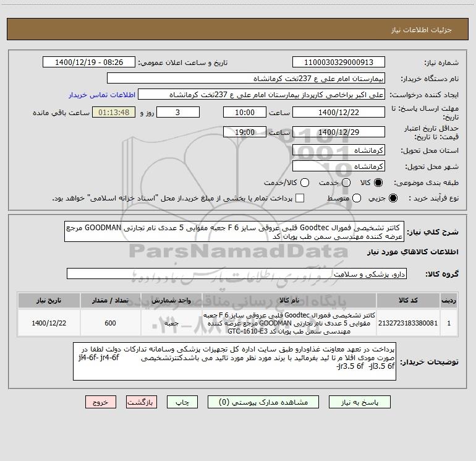Open the اطلاعات تماس خریدار link
476x461 pixels.
tap(102, 95)
